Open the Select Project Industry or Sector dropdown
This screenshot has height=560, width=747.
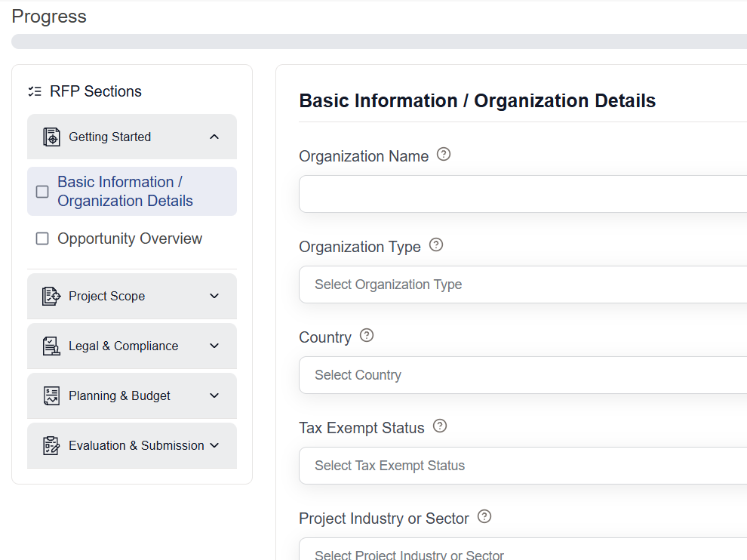[523, 549]
